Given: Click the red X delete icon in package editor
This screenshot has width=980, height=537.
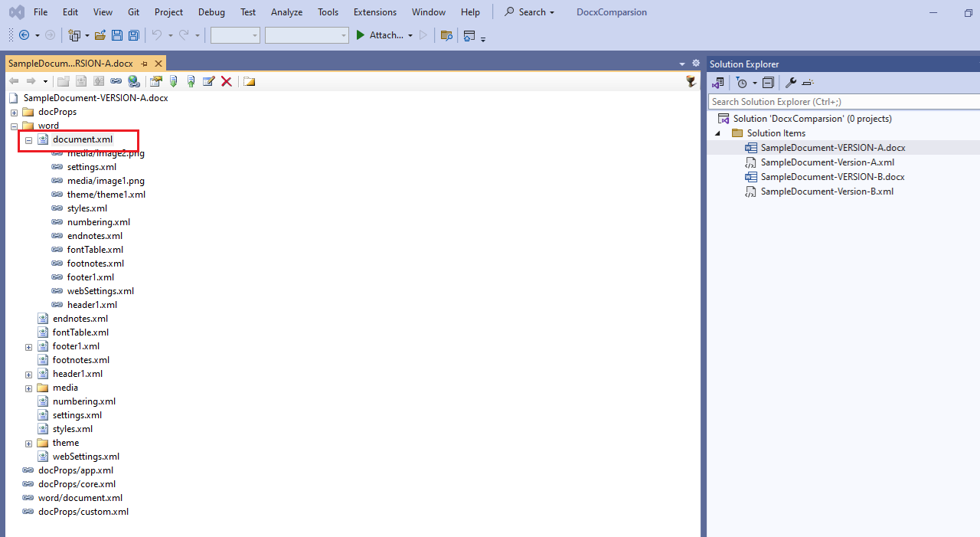Looking at the screenshot, I should 226,81.
